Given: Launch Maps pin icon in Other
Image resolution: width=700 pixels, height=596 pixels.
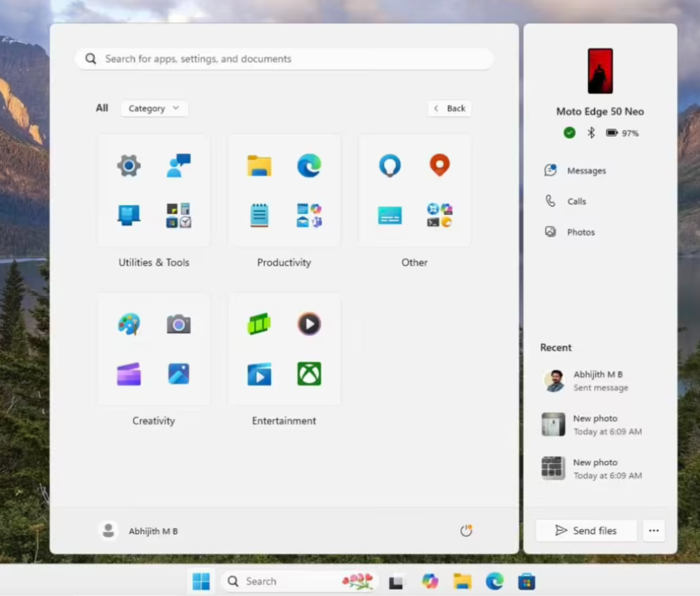Looking at the screenshot, I should [x=439, y=165].
